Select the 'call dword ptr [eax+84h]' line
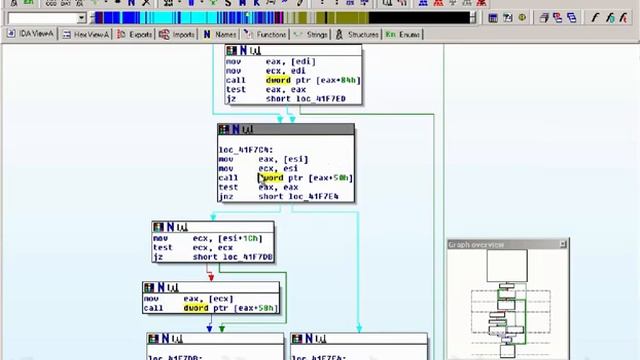 point(293,80)
